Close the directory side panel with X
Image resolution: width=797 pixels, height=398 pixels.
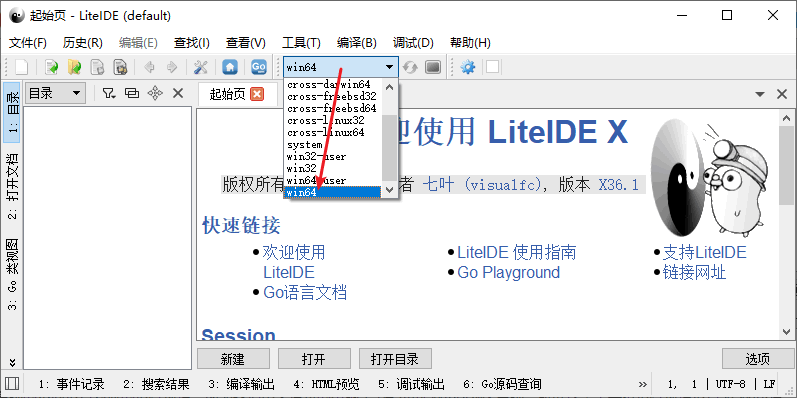178,93
